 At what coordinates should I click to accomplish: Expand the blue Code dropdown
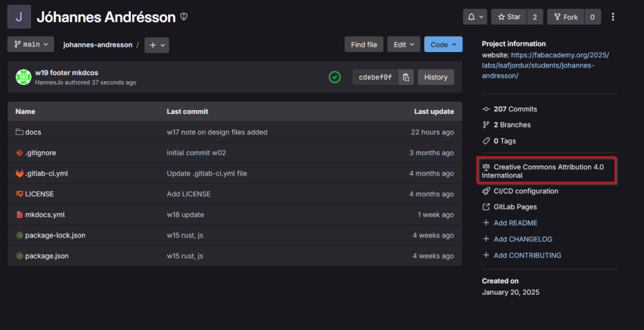click(x=443, y=44)
